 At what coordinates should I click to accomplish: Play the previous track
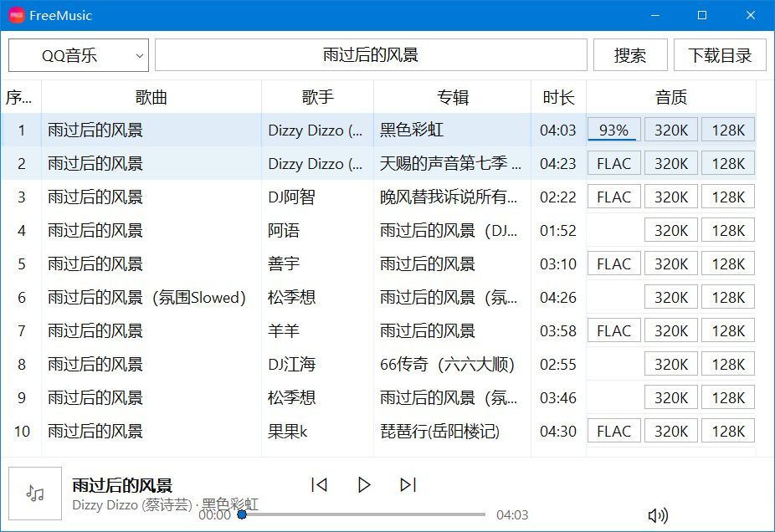tap(320, 484)
